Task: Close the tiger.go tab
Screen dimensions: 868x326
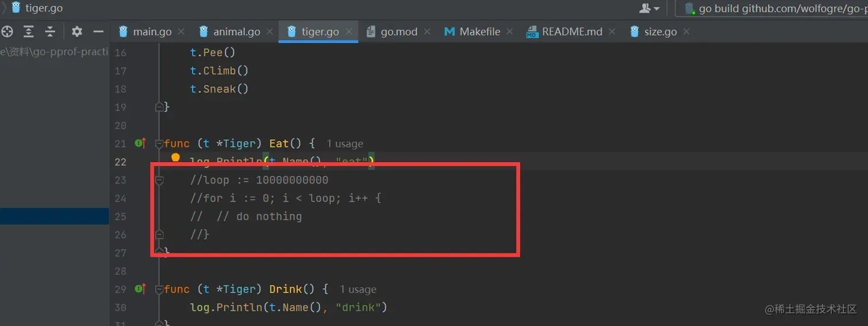Action: coord(349,32)
